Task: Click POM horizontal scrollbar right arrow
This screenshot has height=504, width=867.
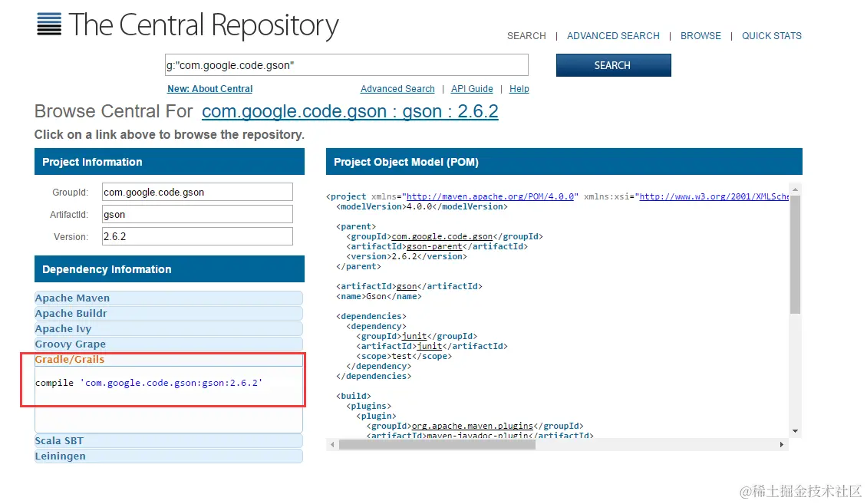Action: click(x=782, y=445)
